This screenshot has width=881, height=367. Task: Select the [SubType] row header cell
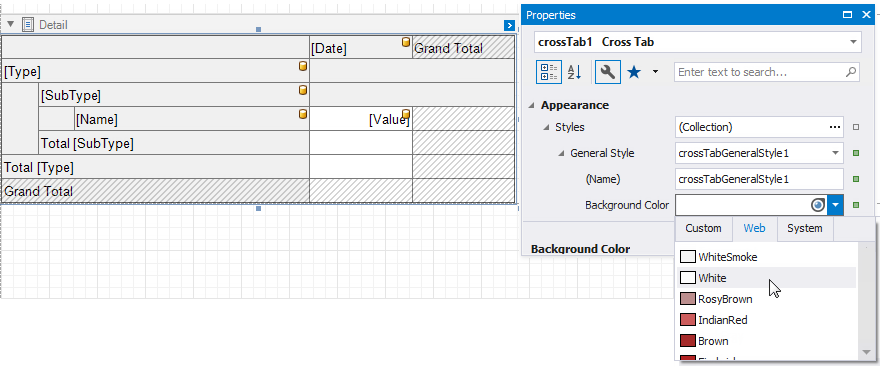coord(174,96)
